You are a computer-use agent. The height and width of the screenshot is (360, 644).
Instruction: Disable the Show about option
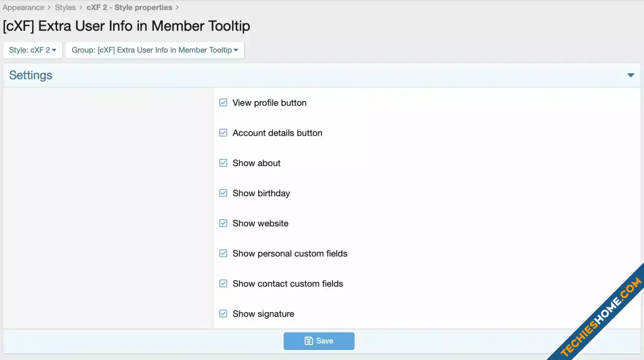pos(223,163)
